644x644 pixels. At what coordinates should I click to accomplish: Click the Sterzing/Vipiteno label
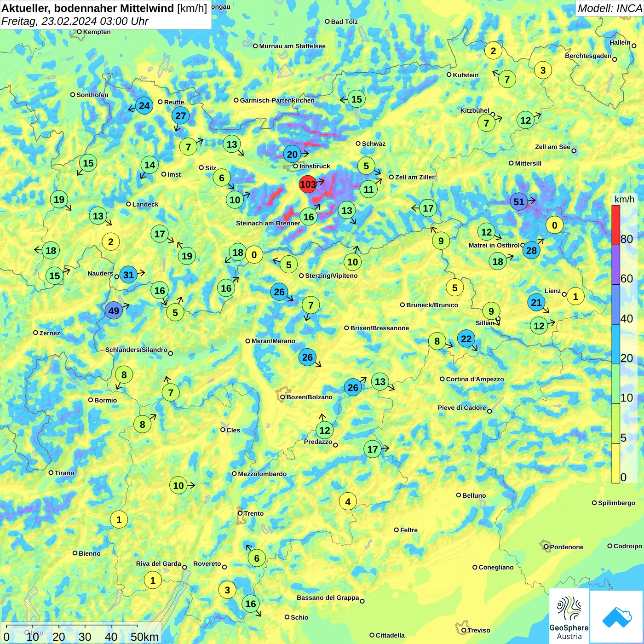[x=331, y=276]
